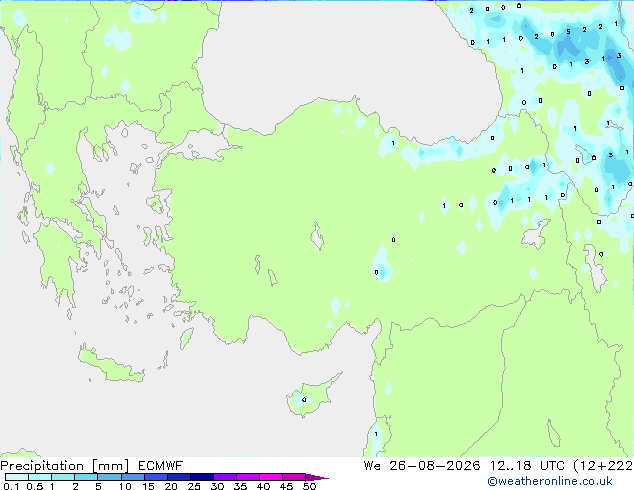Click the legend swatch between 35 and 40
Image resolution: width=634 pixels, height=490 pixels.
coord(247,477)
